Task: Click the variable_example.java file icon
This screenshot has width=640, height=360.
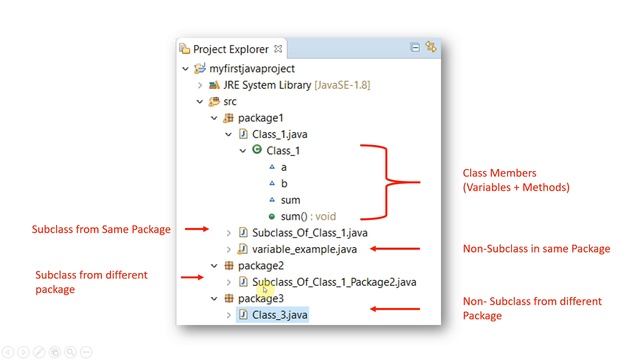Action: click(x=243, y=249)
